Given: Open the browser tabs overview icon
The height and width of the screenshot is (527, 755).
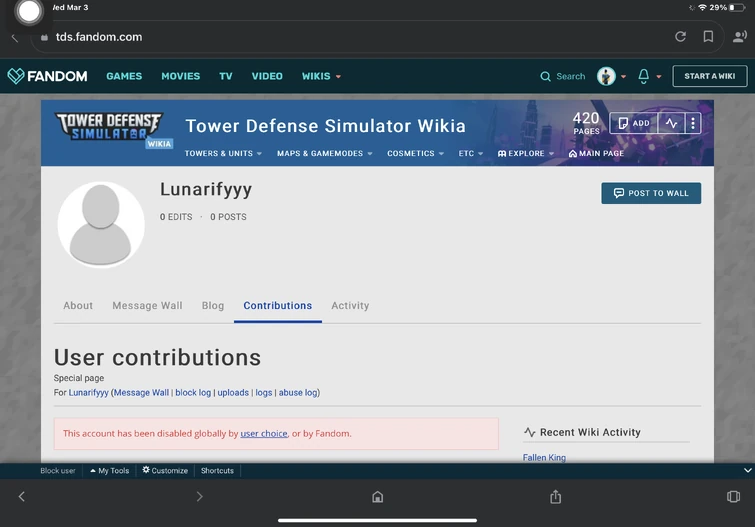Looking at the screenshot, I should click(733, 496).
